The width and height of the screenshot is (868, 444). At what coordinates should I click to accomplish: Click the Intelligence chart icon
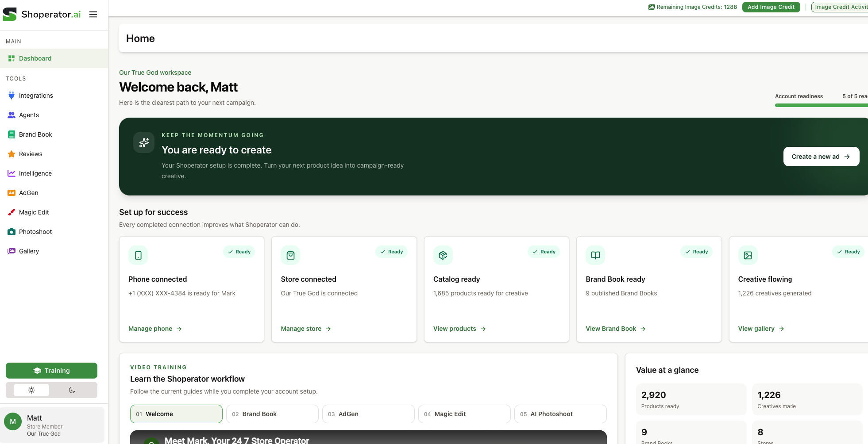(12, 173)
